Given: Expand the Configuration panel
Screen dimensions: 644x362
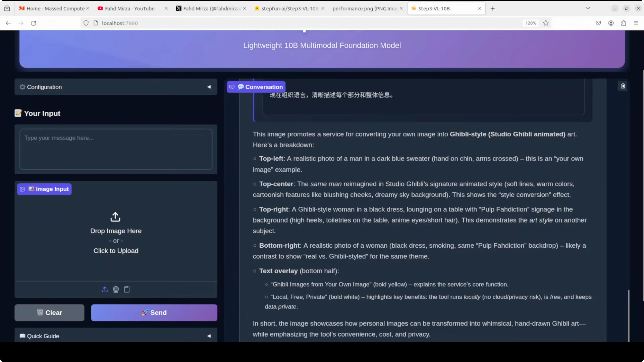Looking at the screenshot, I should [116, 87].
